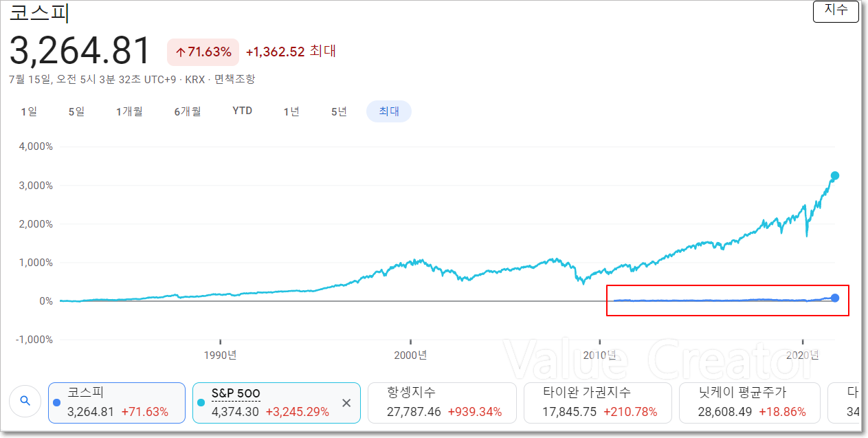The height and width of the screenshot is (438, 868).
Task: Select the 코스피 comparison chip
Action: tap(117, 403)
